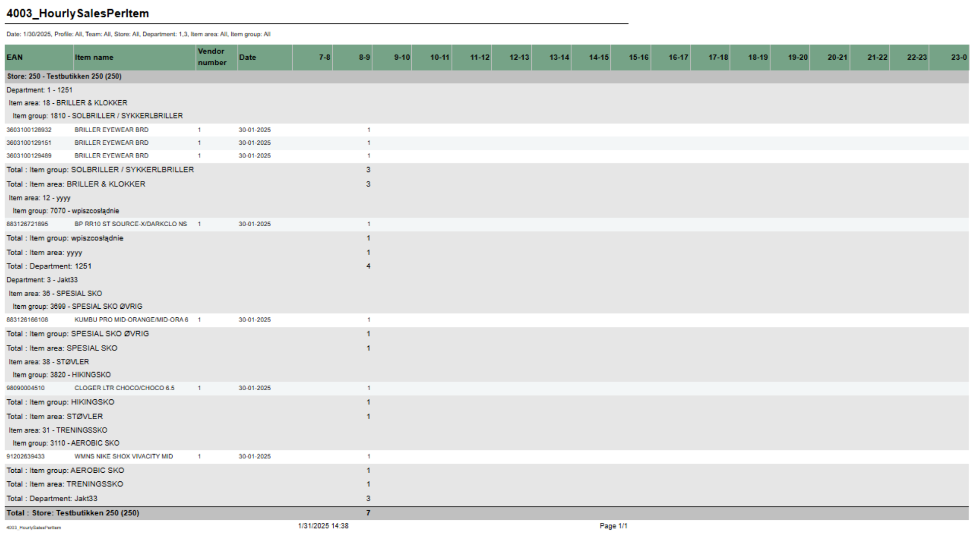The width and height of the screenshot is (980, 535).
Task: Select the BP RR10 ST SOURCE-X/DARKCLO item name
Action: click(x=131, y=224)
